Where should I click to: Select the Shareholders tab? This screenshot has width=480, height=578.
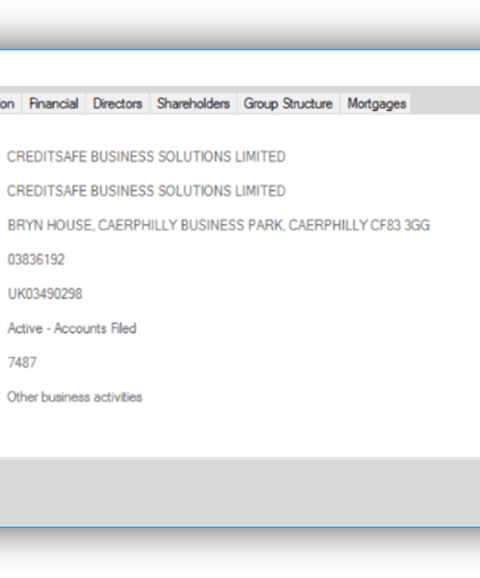click(x=194, y=104)
